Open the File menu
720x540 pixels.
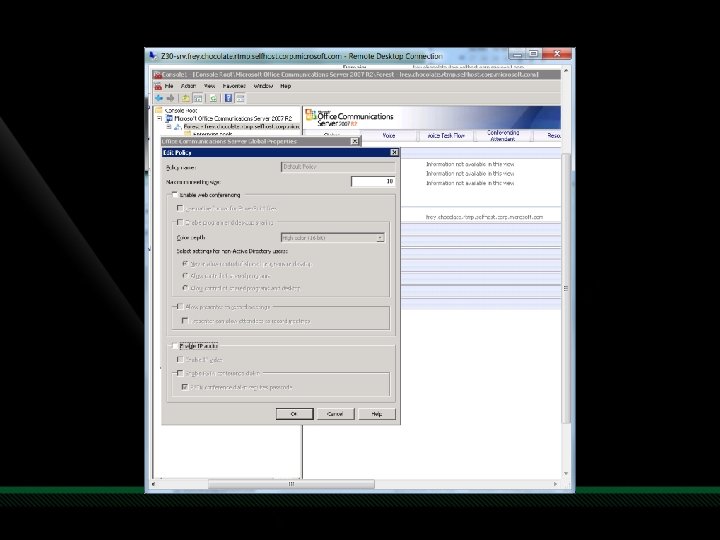[169, 86]
